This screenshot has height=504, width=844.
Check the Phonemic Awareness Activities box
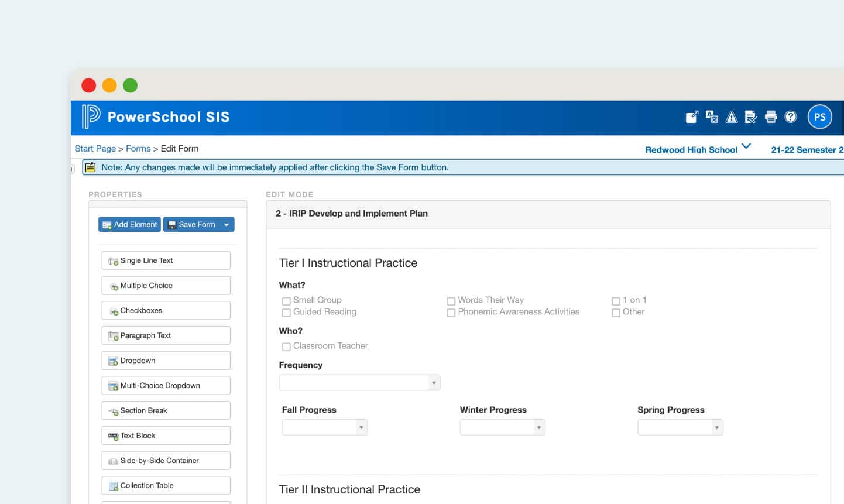click(451, 313)
